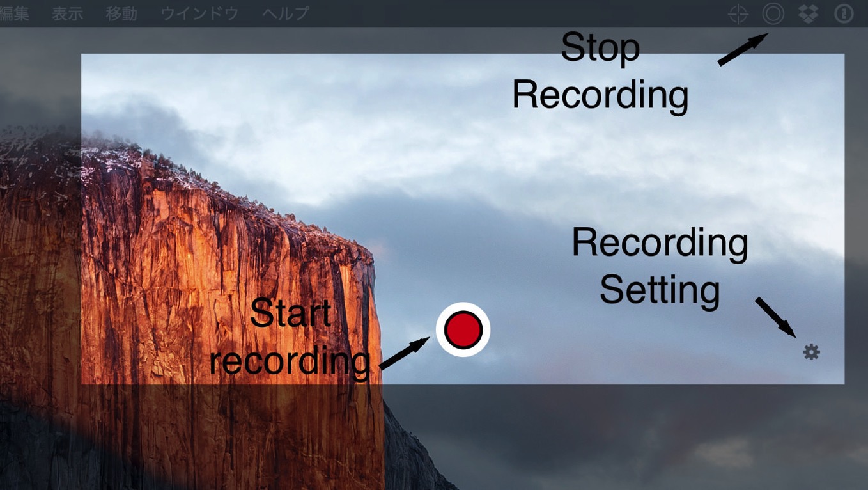Open the ウインドウ menu

199,13
